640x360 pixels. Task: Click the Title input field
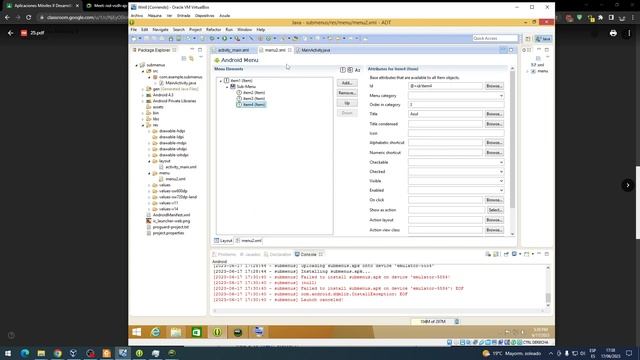point(445,114)
